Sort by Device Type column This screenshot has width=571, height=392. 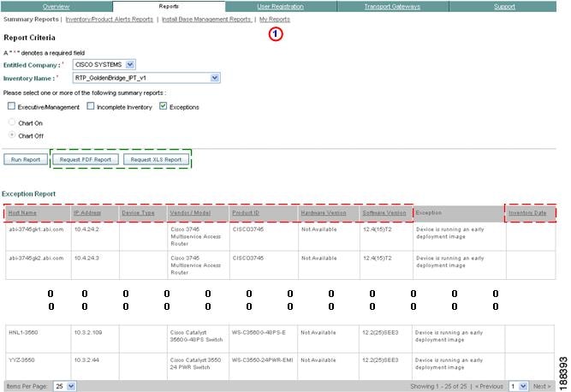[x=139, y=213]
